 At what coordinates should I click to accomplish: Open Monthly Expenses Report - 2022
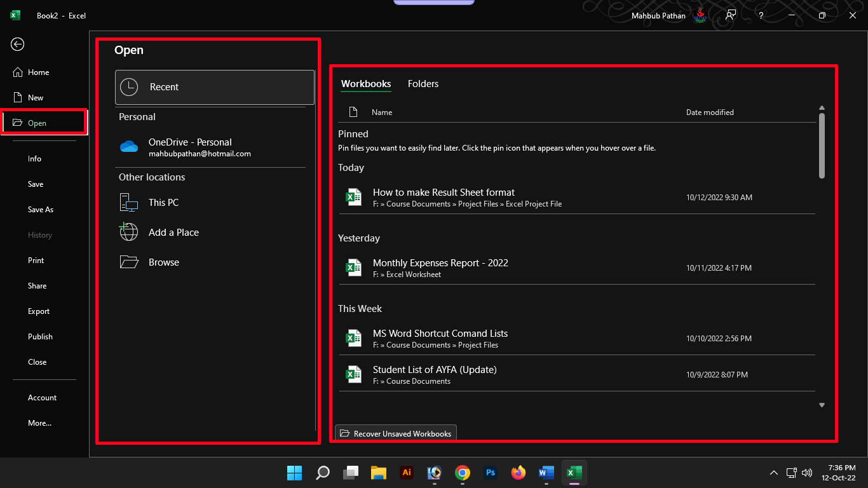click(x=577, y=268)
